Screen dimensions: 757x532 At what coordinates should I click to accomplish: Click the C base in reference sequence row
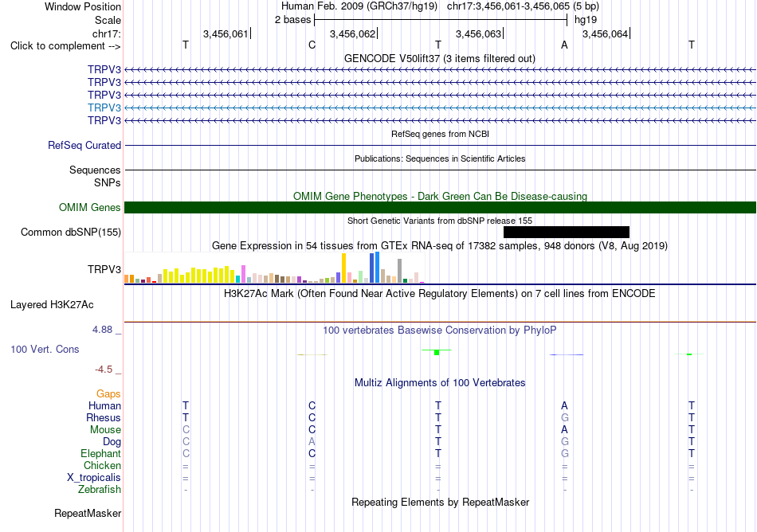pos(312,45)
